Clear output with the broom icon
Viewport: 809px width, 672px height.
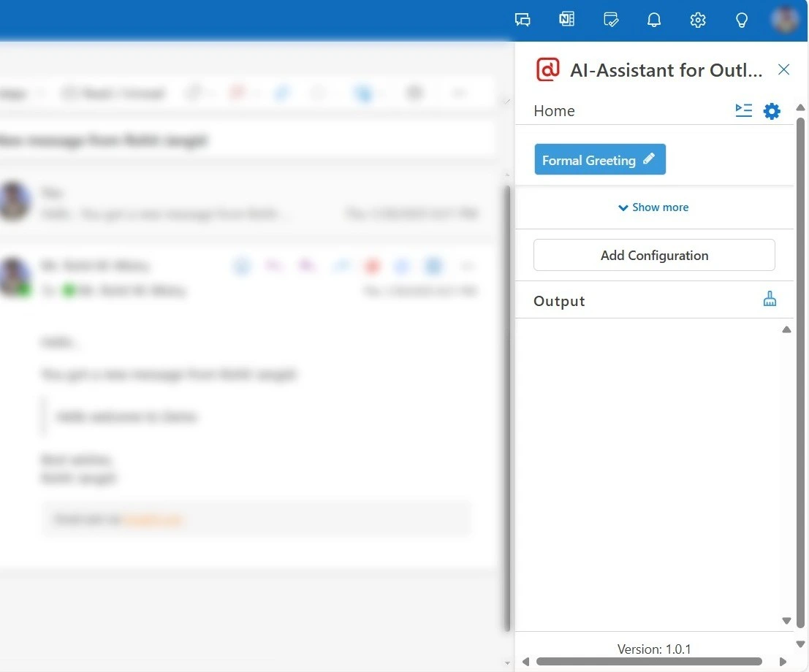[x=770, y=299]
